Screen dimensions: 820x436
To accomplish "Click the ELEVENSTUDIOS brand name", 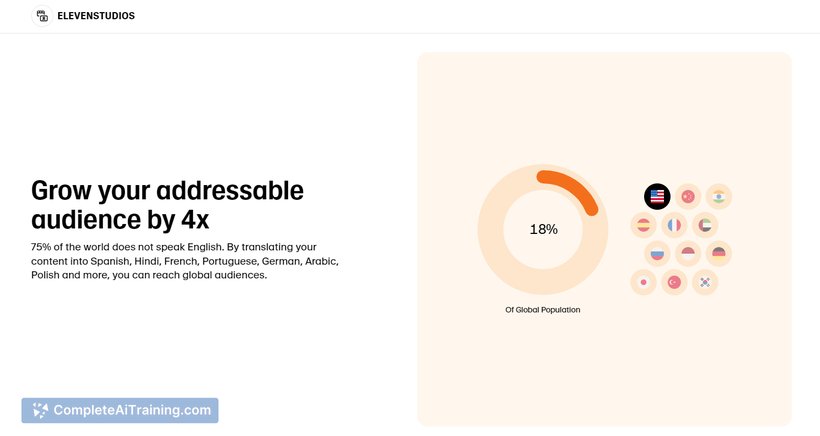I will (96, 16).
